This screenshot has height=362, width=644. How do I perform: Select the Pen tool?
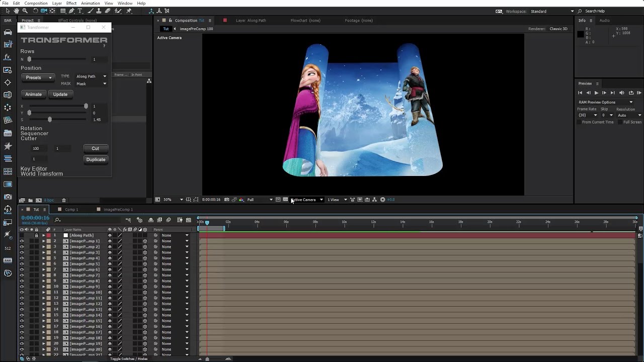71,11
